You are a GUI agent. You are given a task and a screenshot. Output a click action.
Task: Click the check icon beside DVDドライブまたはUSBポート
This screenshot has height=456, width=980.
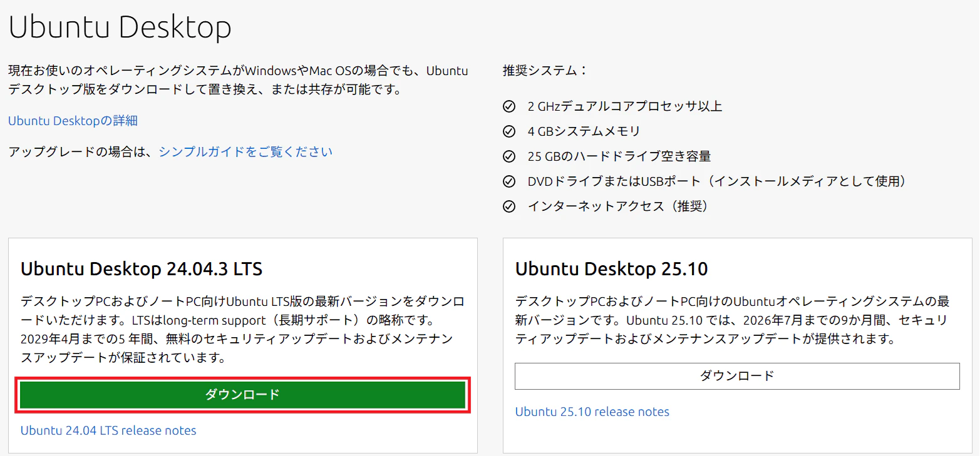509,181
